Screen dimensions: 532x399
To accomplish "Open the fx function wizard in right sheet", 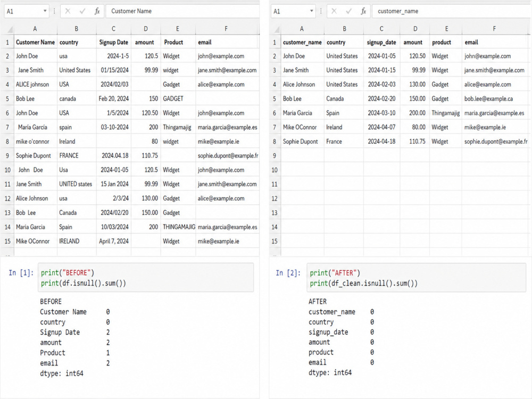I will coord(363,11).
